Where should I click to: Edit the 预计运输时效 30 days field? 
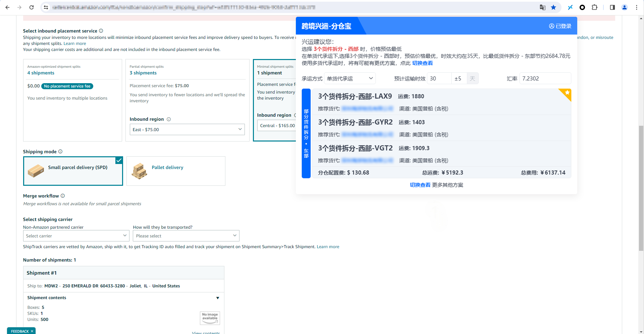coord(439,78)
